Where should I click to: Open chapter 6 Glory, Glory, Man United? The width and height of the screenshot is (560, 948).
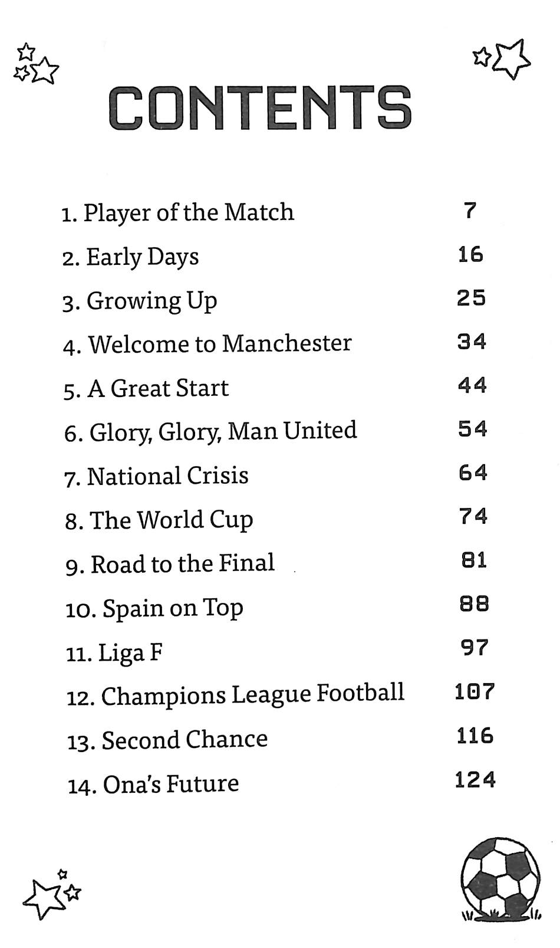click(210, 432)
